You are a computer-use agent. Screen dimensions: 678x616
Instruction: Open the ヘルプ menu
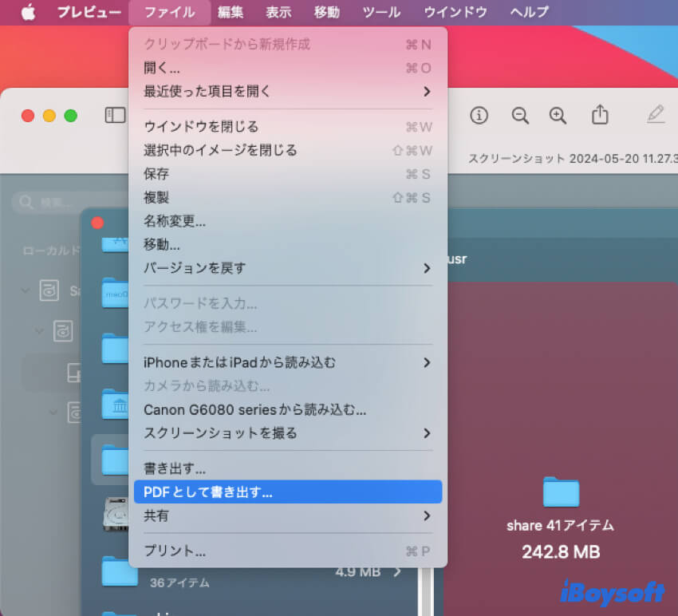(530, 12)
